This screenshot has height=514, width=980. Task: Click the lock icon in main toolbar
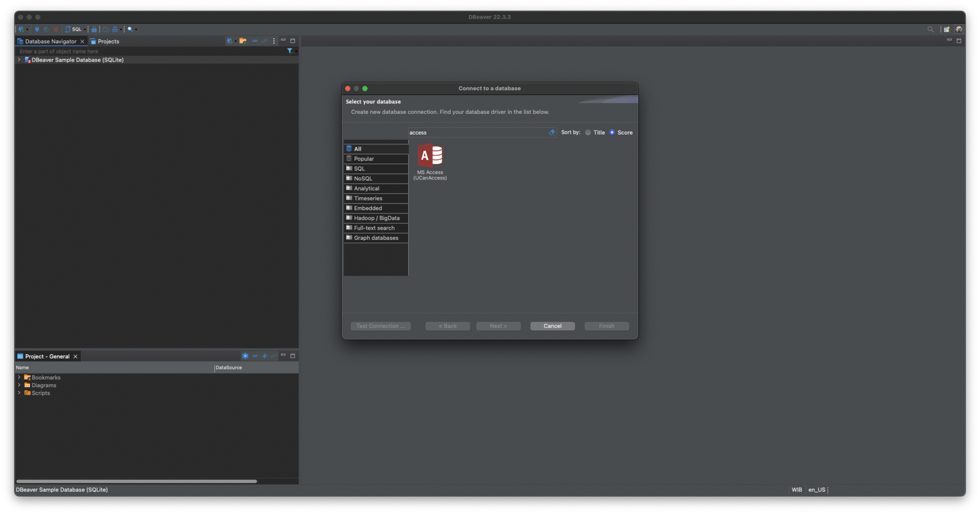coord(94,29)
